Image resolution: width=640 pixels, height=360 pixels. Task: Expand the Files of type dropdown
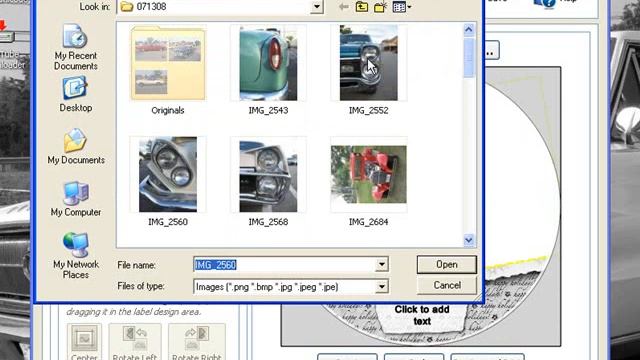pos(382,287)
